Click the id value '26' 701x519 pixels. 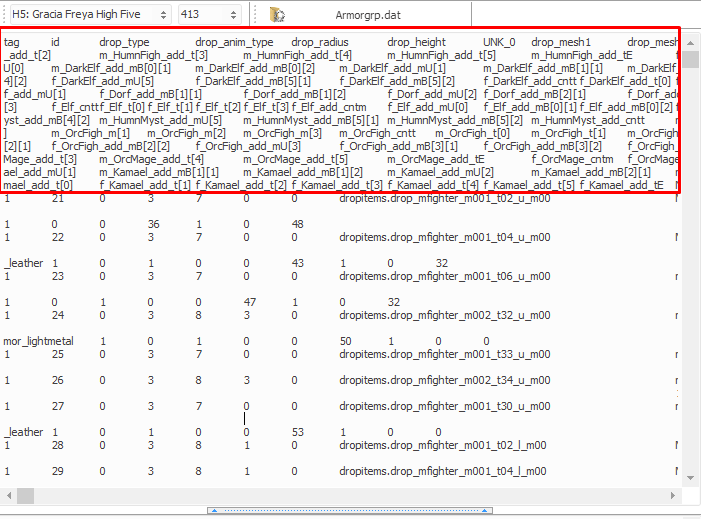(58, 380)
